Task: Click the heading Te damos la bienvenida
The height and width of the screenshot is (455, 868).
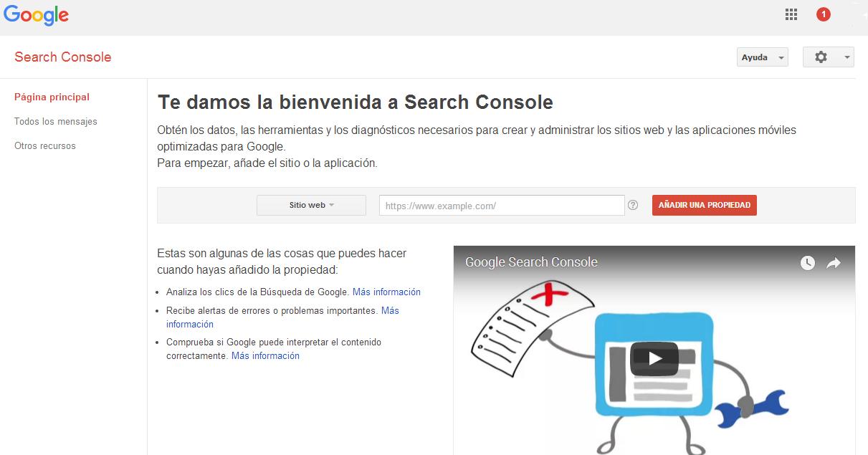Action: 355,102
